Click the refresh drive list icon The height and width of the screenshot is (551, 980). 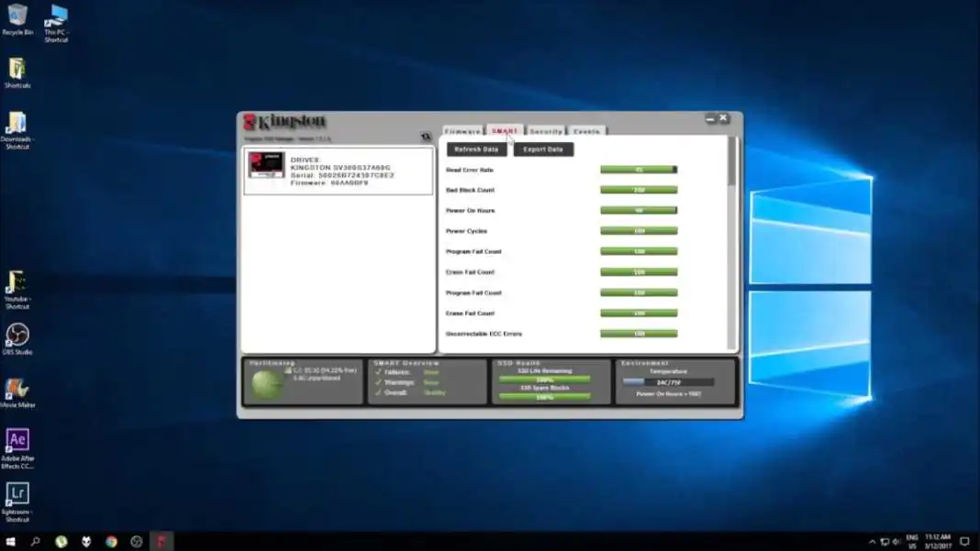point(426,137)
